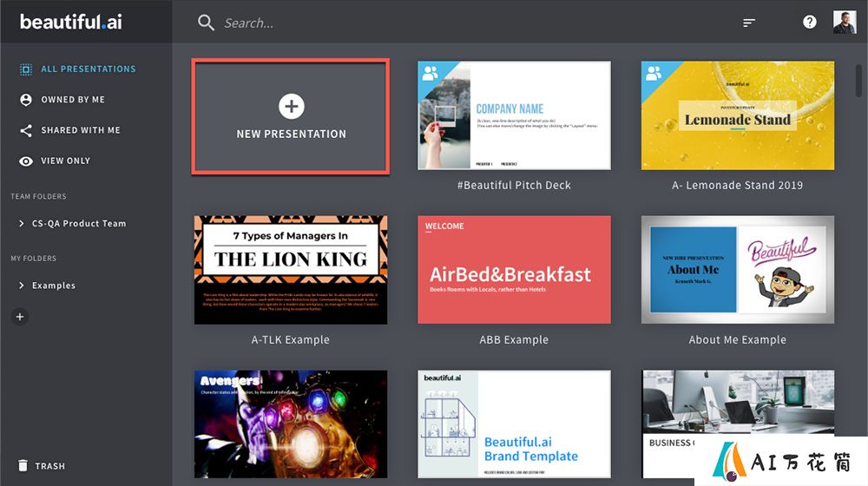
Task: Click the plus circle for new presentation
Action: click(291, 106)
